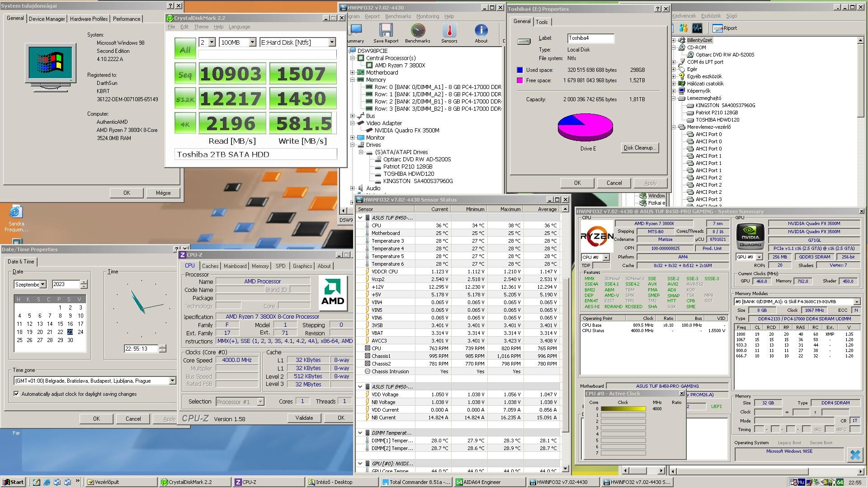Click the Hu language indicator in tray
868x488 pixels.
point(801,482)
